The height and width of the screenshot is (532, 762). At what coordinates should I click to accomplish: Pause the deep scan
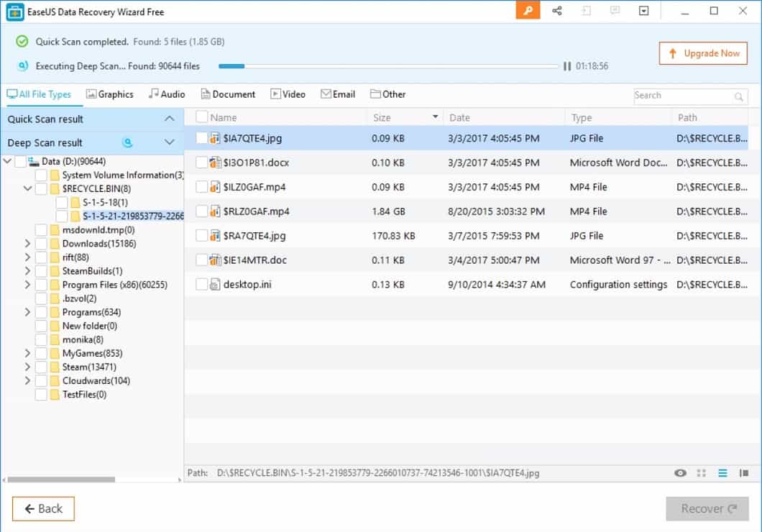[566, 66]
